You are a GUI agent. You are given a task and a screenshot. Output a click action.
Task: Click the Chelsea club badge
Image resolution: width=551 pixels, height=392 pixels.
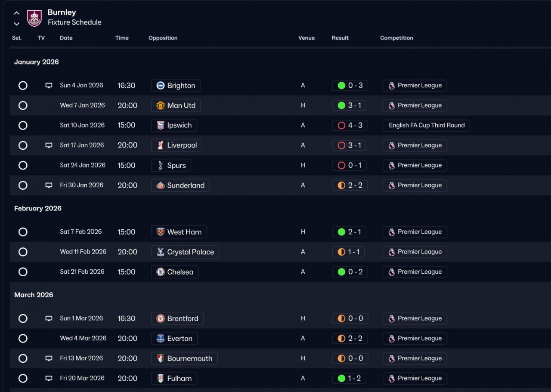[161, 272]
